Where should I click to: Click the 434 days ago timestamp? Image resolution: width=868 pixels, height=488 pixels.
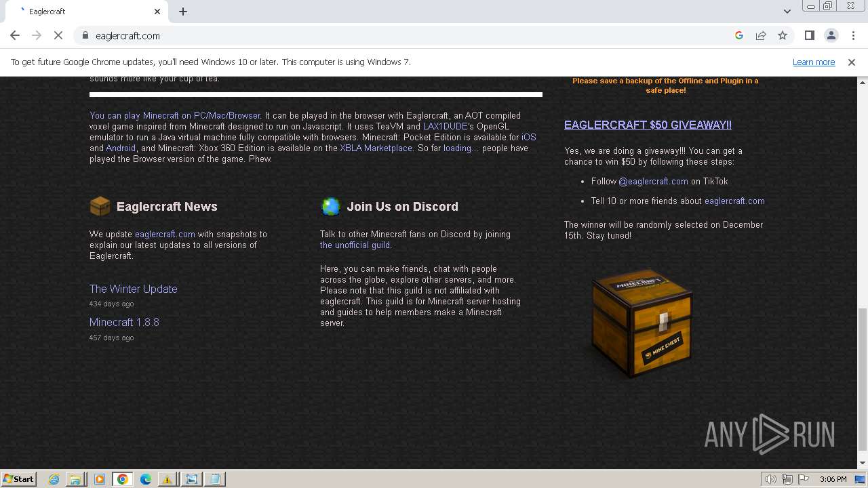tap(111, 304)
